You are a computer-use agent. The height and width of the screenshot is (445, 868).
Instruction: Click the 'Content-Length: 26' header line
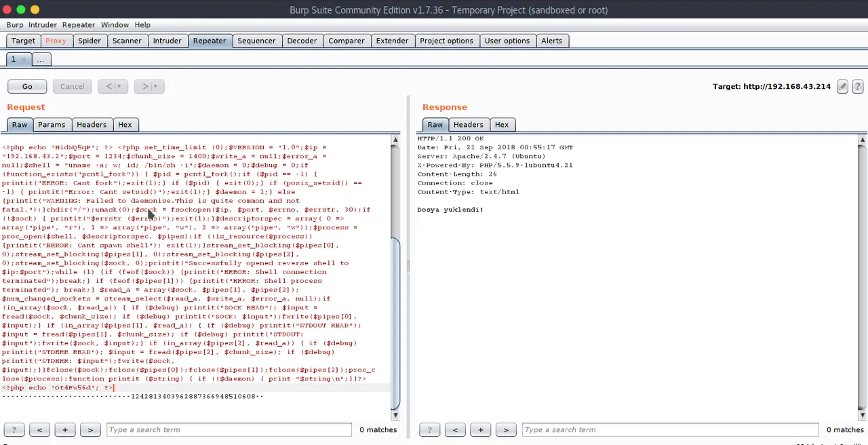456,174
